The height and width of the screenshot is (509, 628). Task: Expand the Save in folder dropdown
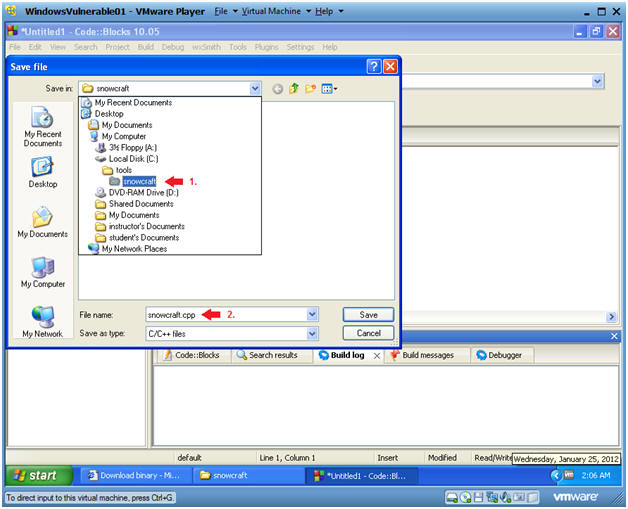click(255, 89)
